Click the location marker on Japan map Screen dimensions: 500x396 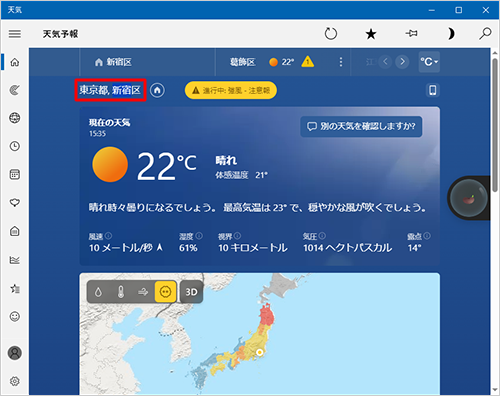point(259,352)
